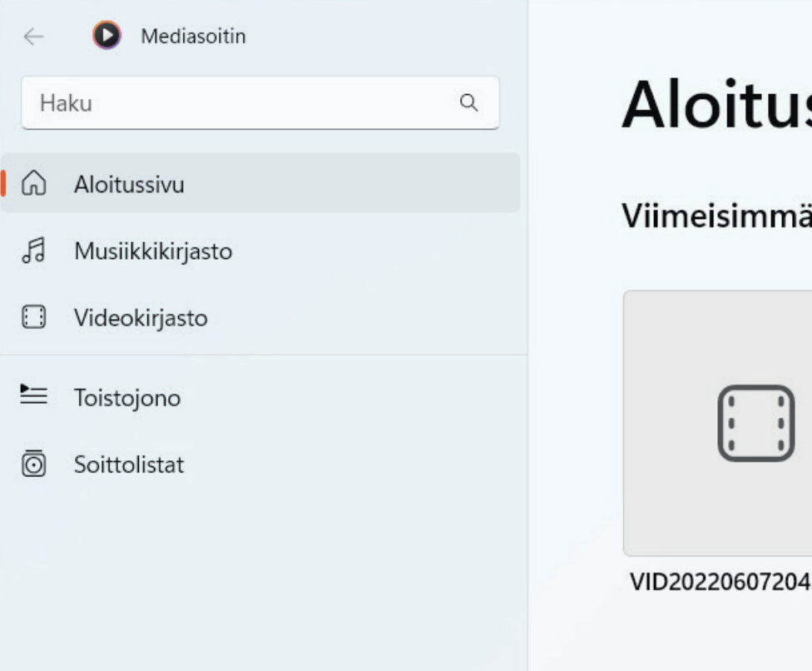Click the film strip icon inside thumbnail
The height and width of the screenshot is (671, 812).
tap(755, 423)
